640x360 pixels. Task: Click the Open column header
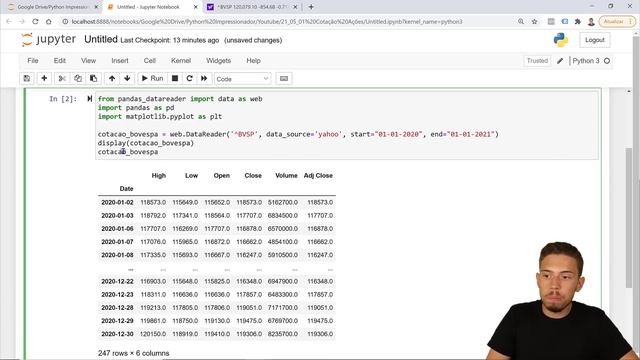coord(222,176)
